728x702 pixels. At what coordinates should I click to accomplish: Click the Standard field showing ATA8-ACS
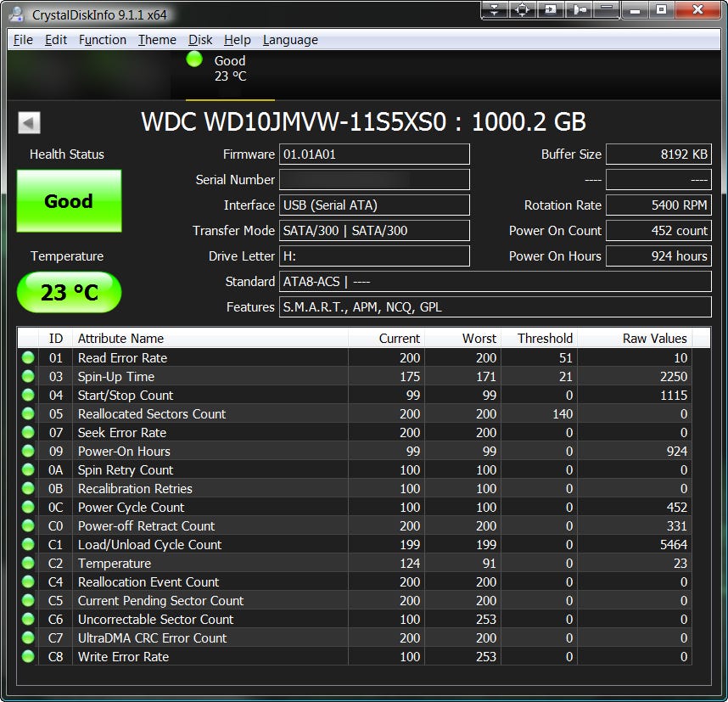pos(495,282)
